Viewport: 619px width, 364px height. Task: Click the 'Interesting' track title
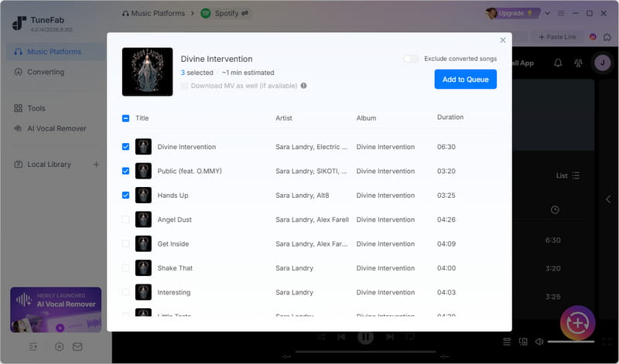pyautogui.click(x=173, y=292)
